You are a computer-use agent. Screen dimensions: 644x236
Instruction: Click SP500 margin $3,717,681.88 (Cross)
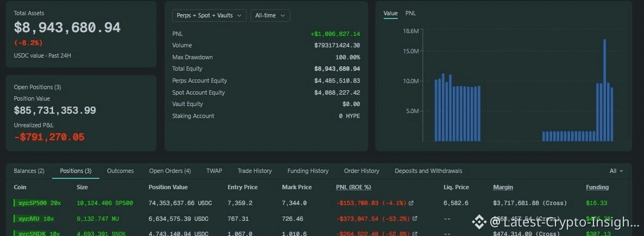[x=530, y=203]
